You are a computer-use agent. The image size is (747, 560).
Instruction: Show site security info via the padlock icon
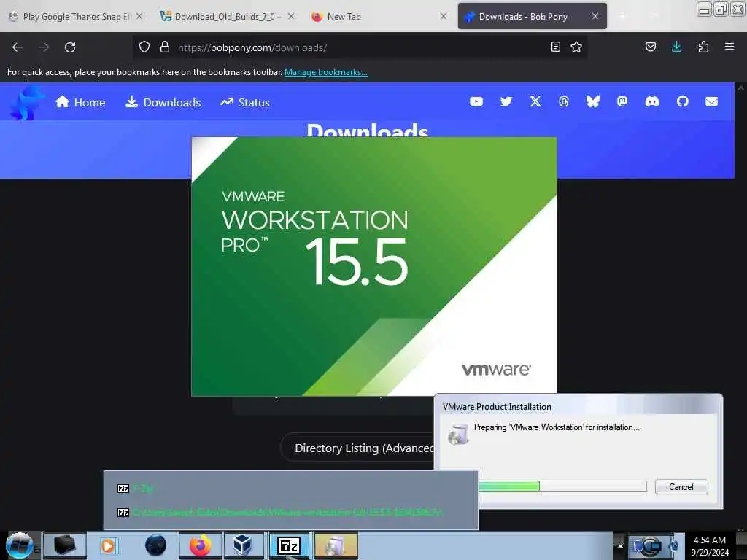[165, 47]
